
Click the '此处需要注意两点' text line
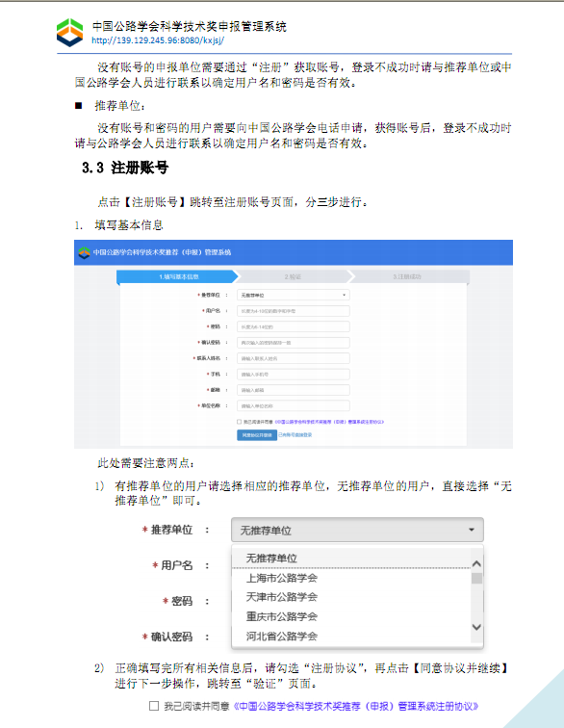pyautogui.click(x=145, y=463)
